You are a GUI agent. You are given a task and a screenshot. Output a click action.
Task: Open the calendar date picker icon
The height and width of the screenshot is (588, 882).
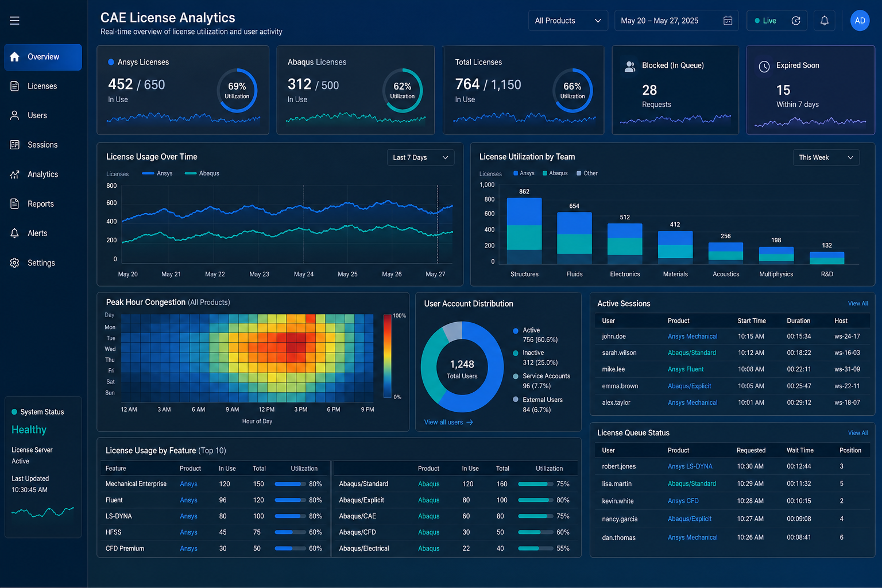(x=728, y=21)
